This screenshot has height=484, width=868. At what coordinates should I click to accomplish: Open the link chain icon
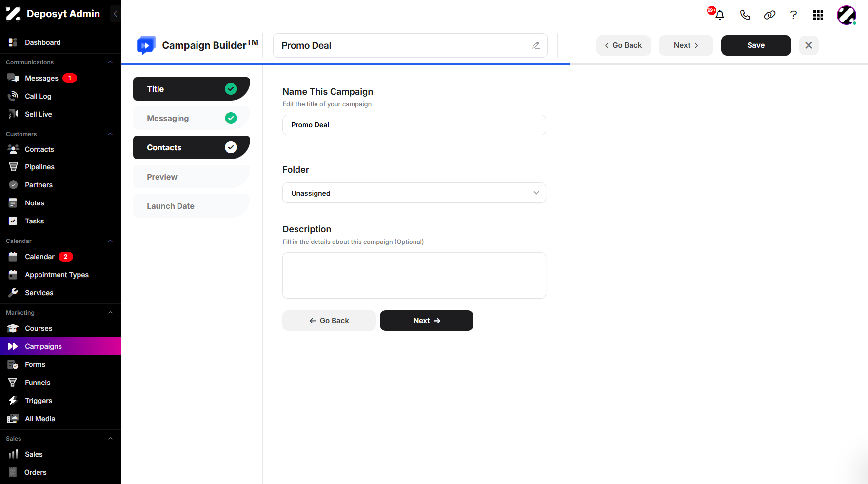pos(769,15)
